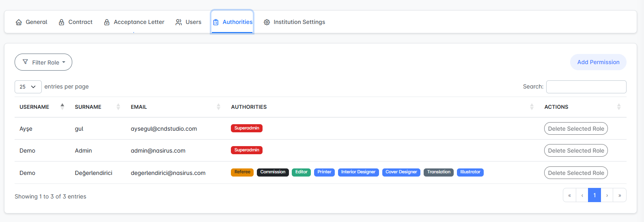The image size is (644, 222).
Task: Click the people icon beside Users
Action: click(179, 22)
